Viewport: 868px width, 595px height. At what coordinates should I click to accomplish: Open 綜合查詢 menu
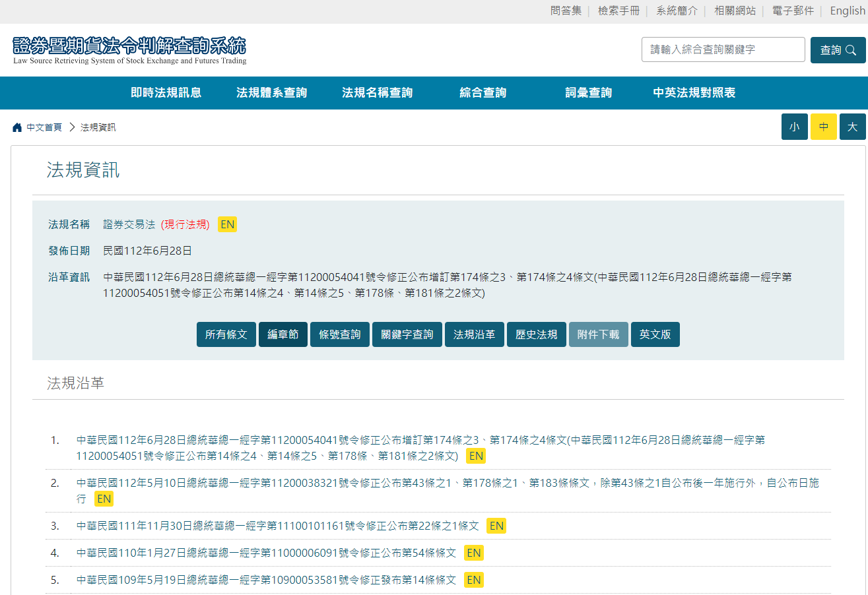pos(483,93)
